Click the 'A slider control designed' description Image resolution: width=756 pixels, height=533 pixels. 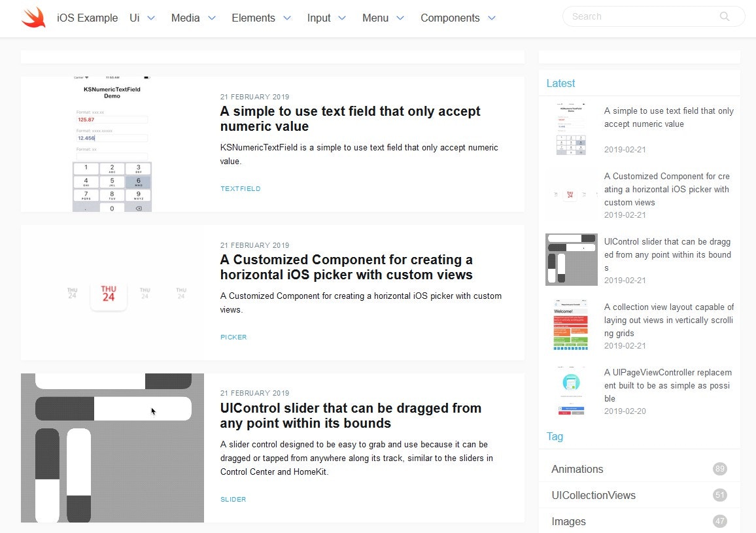pos(356,458)
